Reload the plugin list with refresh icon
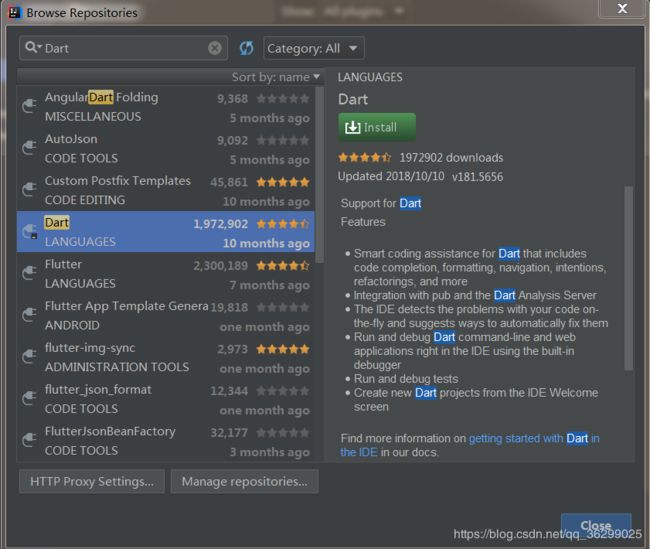Screen dimensions: 650x549 (x=246, y=48)
